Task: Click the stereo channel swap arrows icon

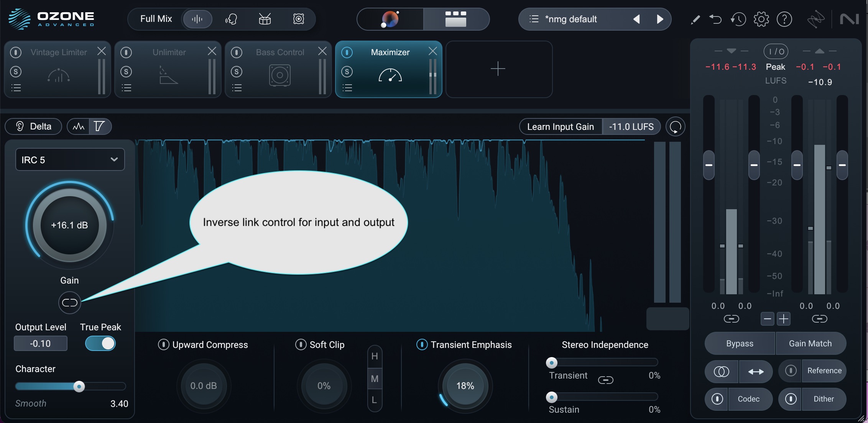Action: [x=756, y=371]
